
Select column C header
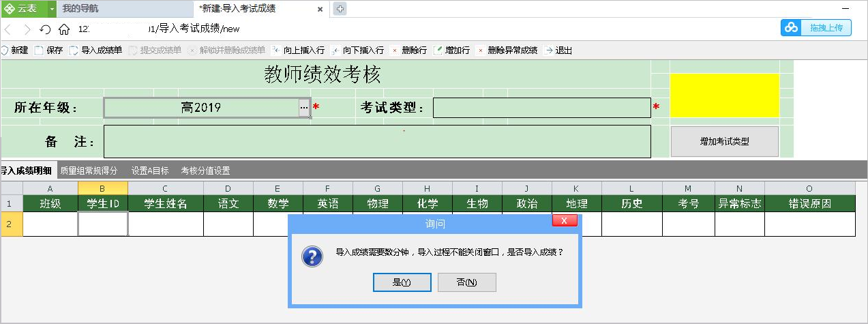pos(166,188)
